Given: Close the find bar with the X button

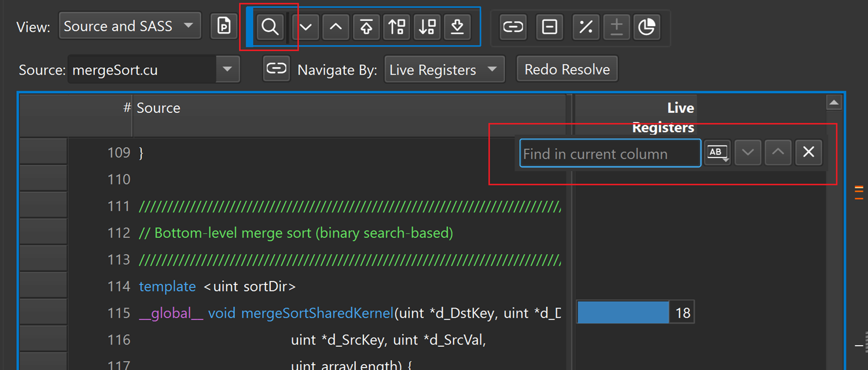Looking at the screenshot, I should pos(808,152).
